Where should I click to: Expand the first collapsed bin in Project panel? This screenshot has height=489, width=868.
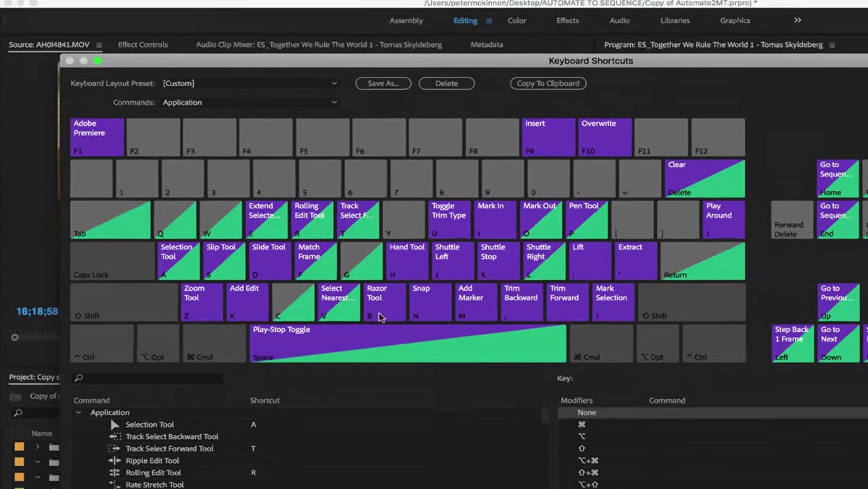pyautogui.click(x=38, y=447)
